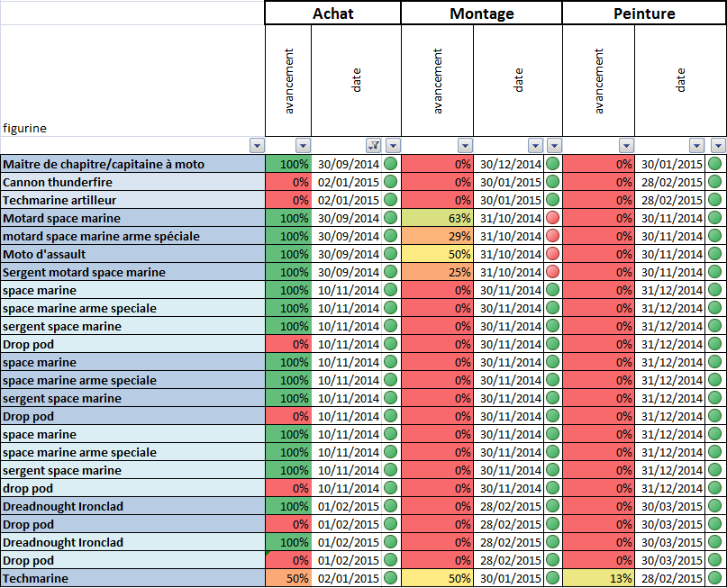This screenshot has height=588, width=727.
Task: Select the Sergent motard space marine cell
Action: pos(132,272)
